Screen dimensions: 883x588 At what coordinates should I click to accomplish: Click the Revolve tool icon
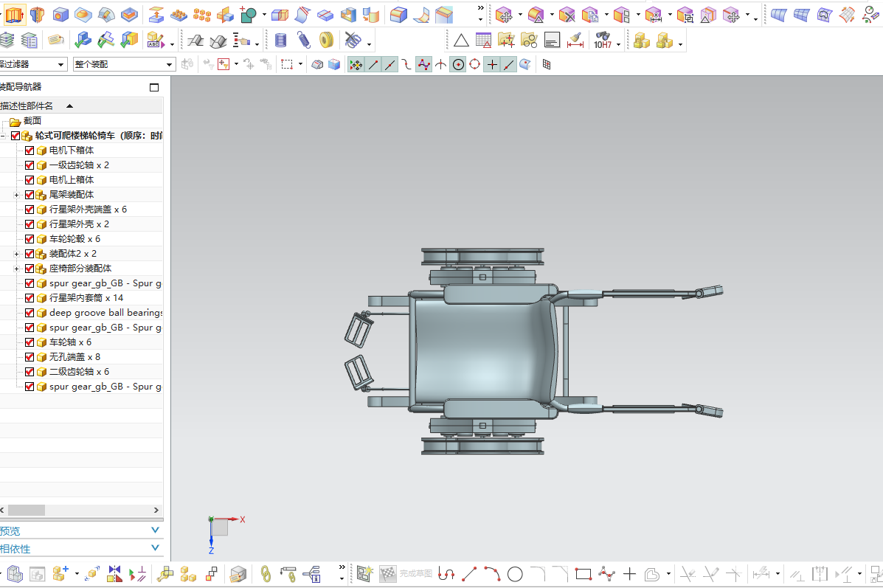tap(37, 15)
